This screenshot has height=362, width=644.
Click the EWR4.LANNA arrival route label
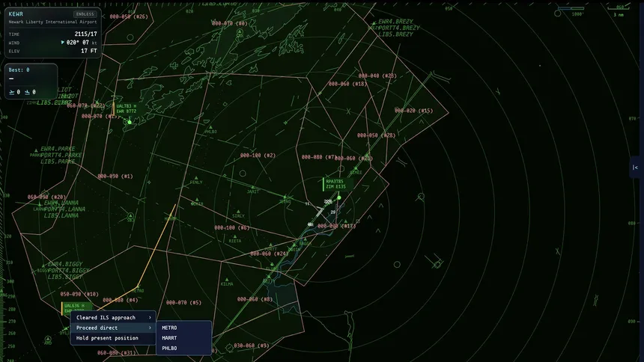click(x=61, y=203)
